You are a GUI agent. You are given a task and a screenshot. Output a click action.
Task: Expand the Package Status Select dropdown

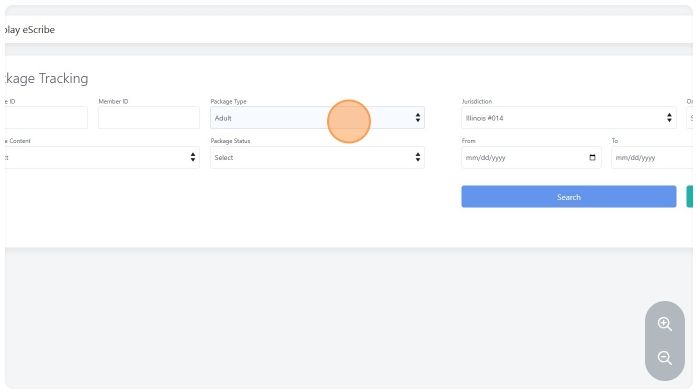[x=317, y=157]
